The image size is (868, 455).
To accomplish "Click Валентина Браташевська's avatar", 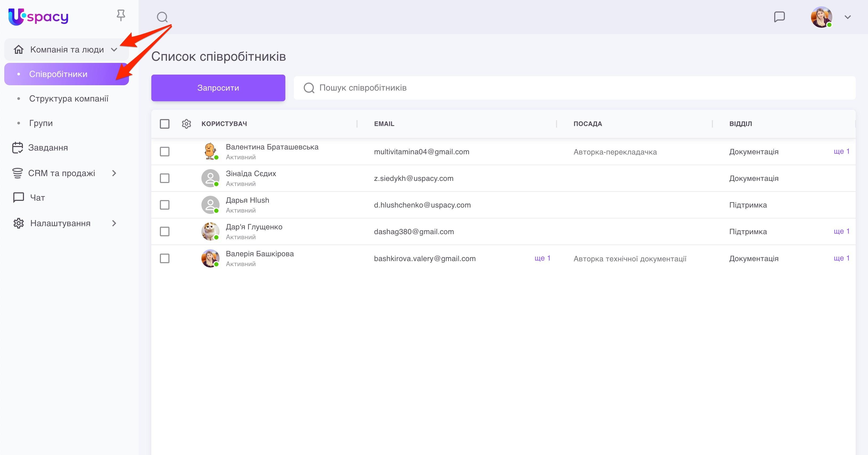I will (210, 151).
